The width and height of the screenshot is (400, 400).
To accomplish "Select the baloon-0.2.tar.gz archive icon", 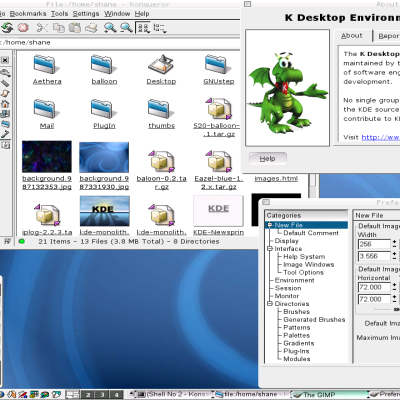I will 161,161.
